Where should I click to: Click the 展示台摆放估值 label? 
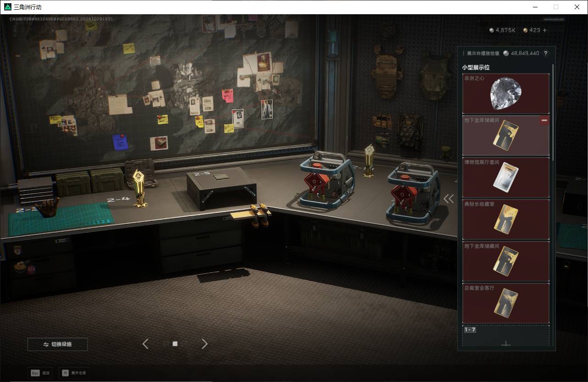click(x=483, y=53)
